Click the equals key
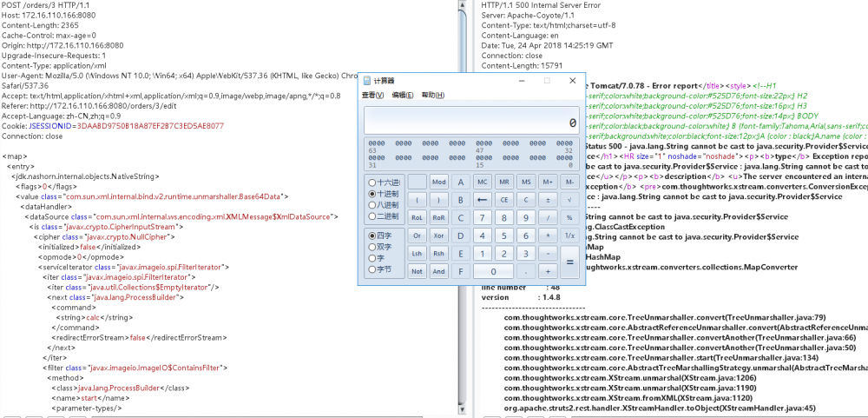The width and height of the screenshot is (868, 418). click(x=569, y=262)
